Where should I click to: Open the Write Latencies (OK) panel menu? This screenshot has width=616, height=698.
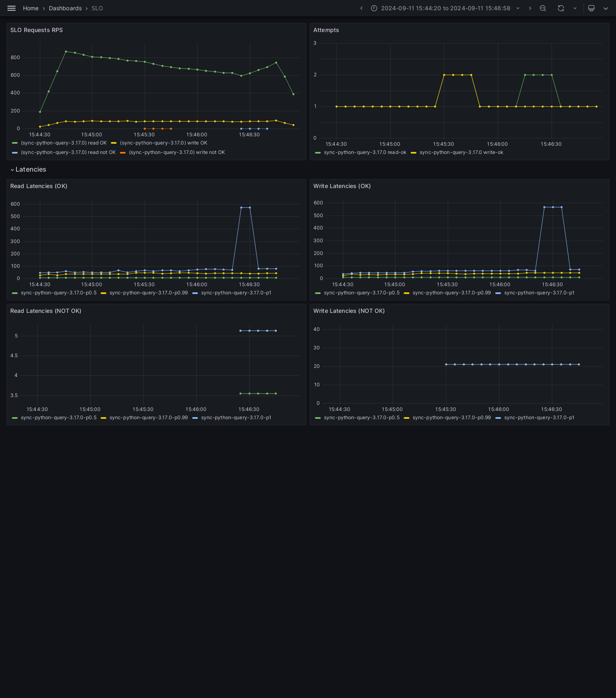342,186
